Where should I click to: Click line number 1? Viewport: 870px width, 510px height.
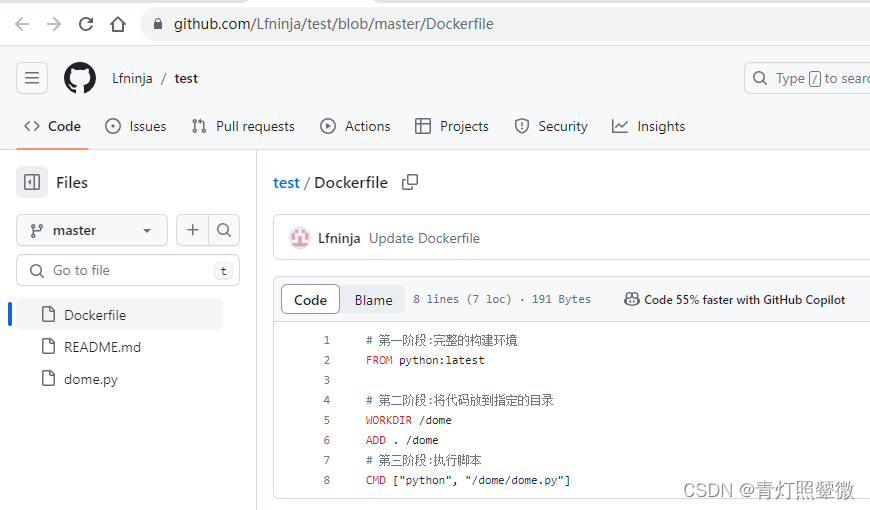(327, 340)
